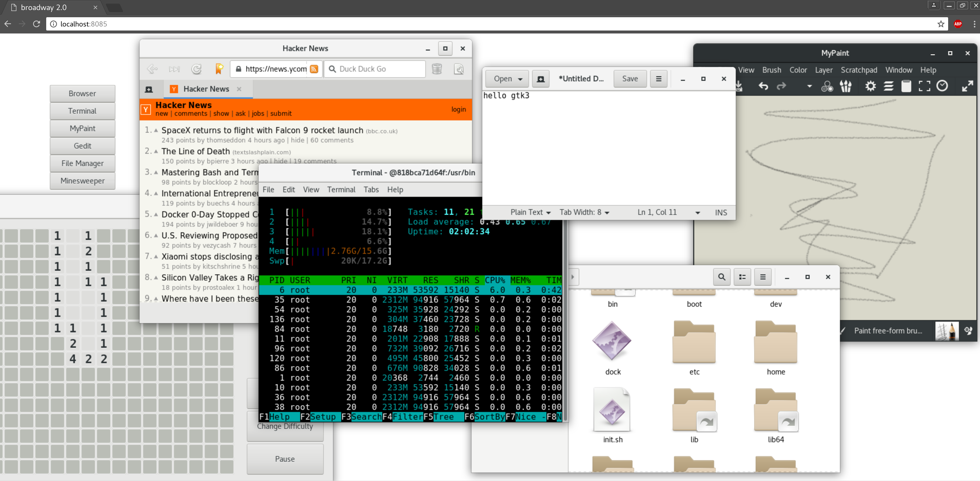Click the MyPaint undo arrow
Screen dimensions: 980x481
[763, 86]
